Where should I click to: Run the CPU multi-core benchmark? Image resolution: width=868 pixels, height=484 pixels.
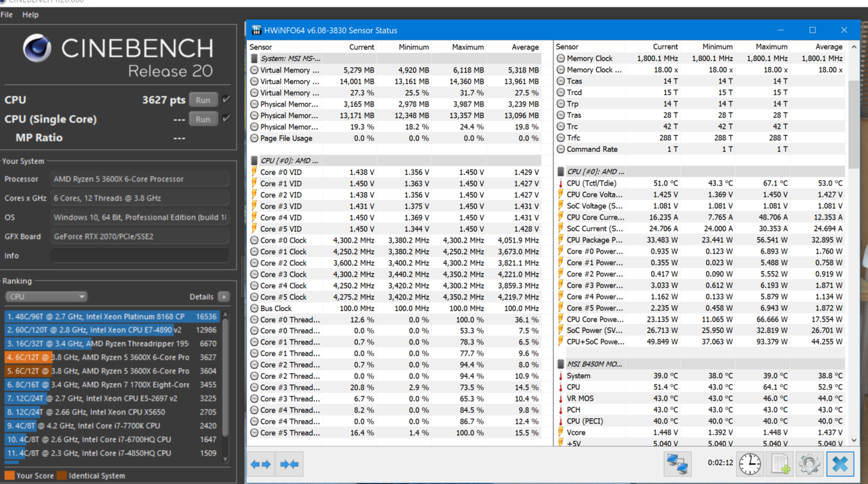[203, 100]
